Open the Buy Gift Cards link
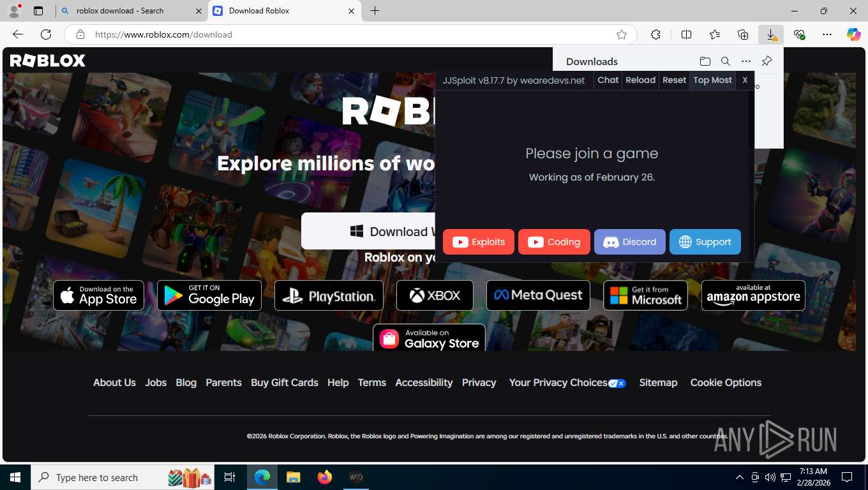The width and height of the screenshot is (868, 490). [x=285, y=382]
